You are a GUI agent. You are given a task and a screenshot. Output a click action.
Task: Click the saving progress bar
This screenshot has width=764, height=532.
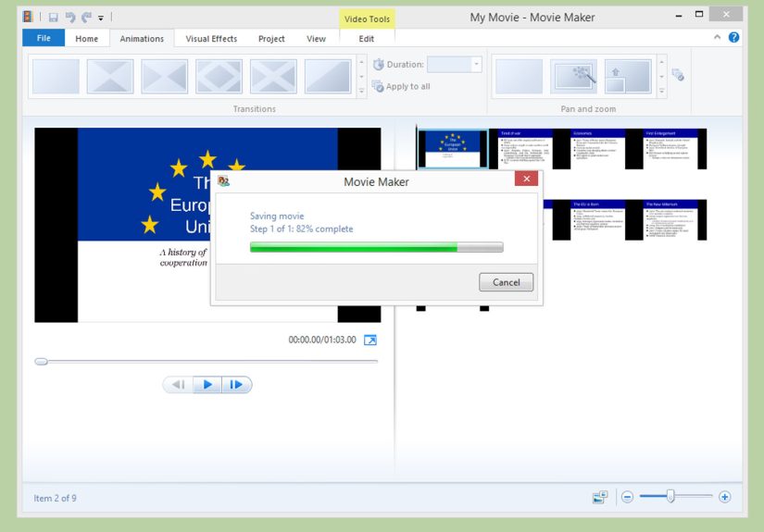pyautogui.click(x=377, y=247)
